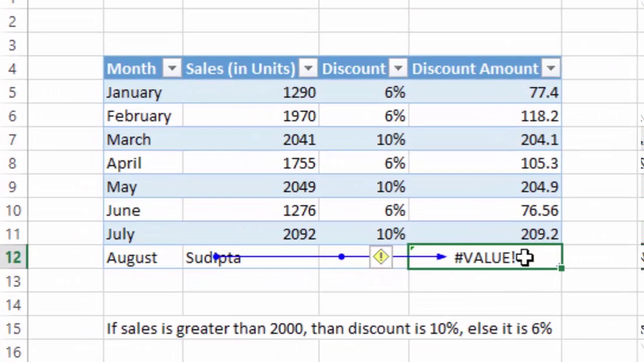Select the cell containing Sudipta
This screenshot has width=644, height=362.
pos(251,257)
